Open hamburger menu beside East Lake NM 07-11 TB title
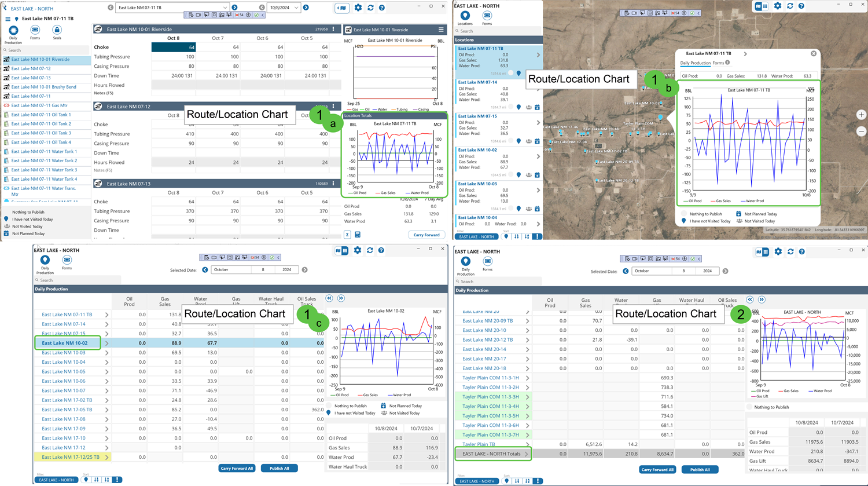Screen dimensions: 868x486 point(8,19)
